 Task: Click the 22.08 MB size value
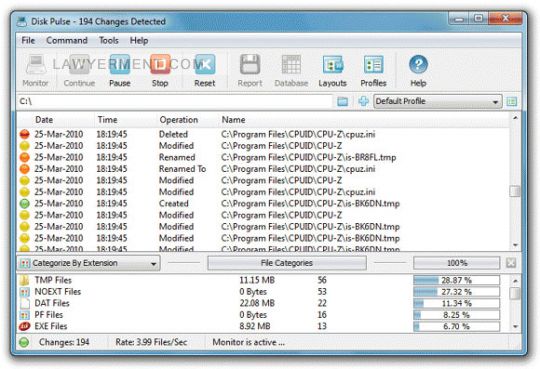257,303
